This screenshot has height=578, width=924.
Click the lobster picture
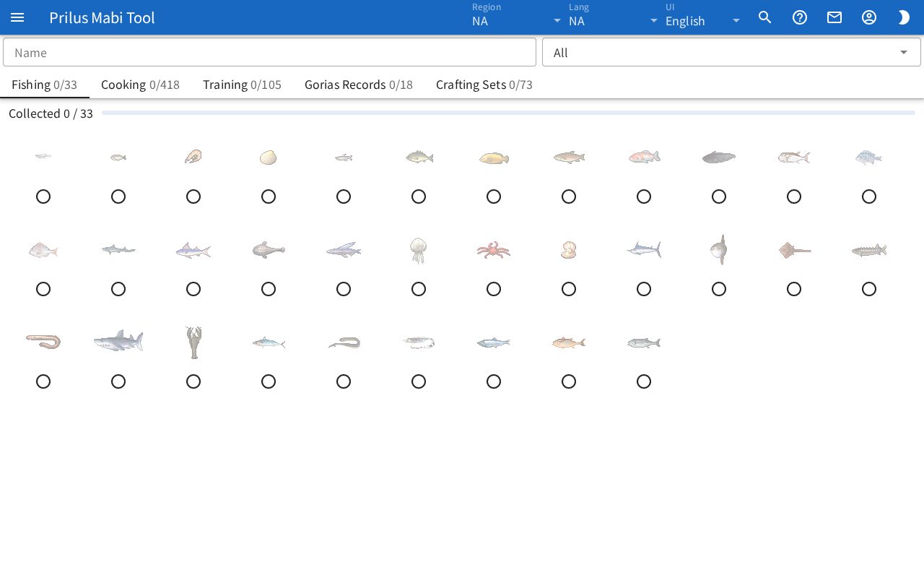(193, 342)
